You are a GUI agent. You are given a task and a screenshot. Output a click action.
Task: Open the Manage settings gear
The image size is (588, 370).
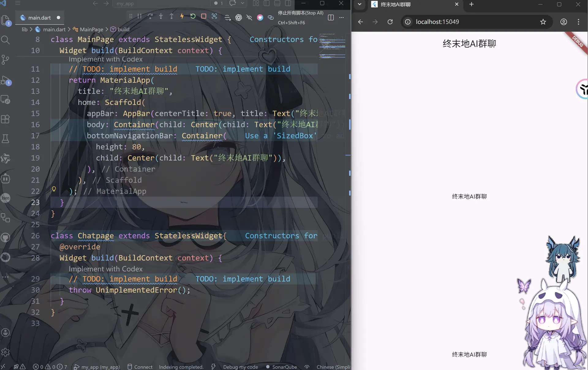[x=6, y=352]
